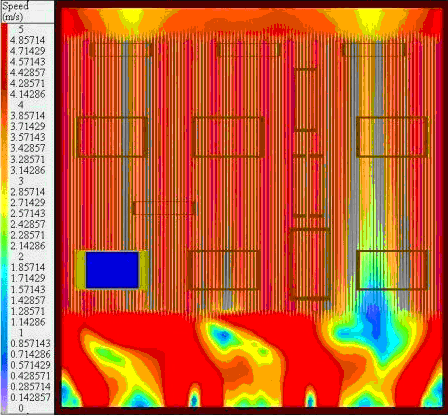Click the legend value 2.42857

click(x=28, y=224)
